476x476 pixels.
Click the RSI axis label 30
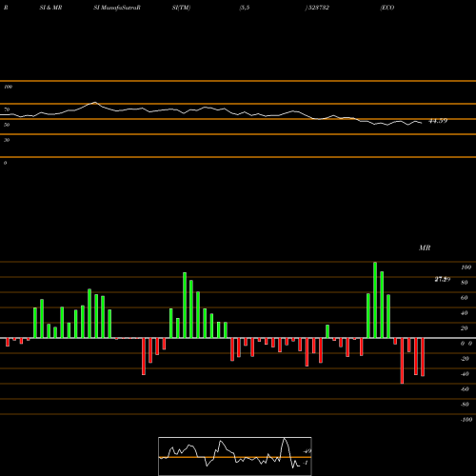point(7,140)
